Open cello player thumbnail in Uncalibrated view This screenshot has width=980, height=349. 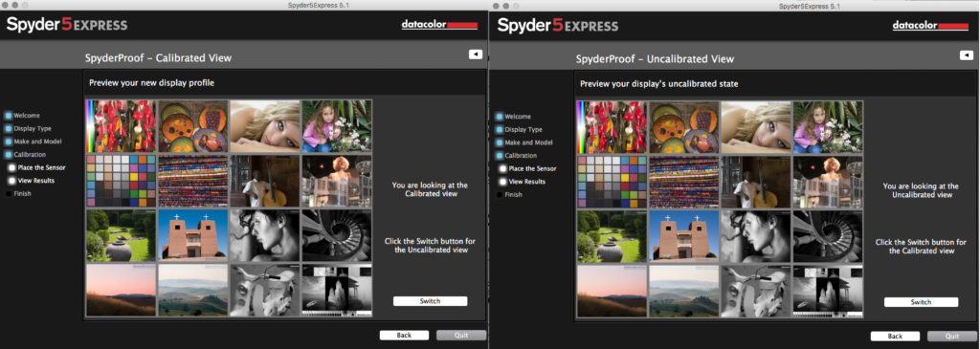(x=756, y=183)
